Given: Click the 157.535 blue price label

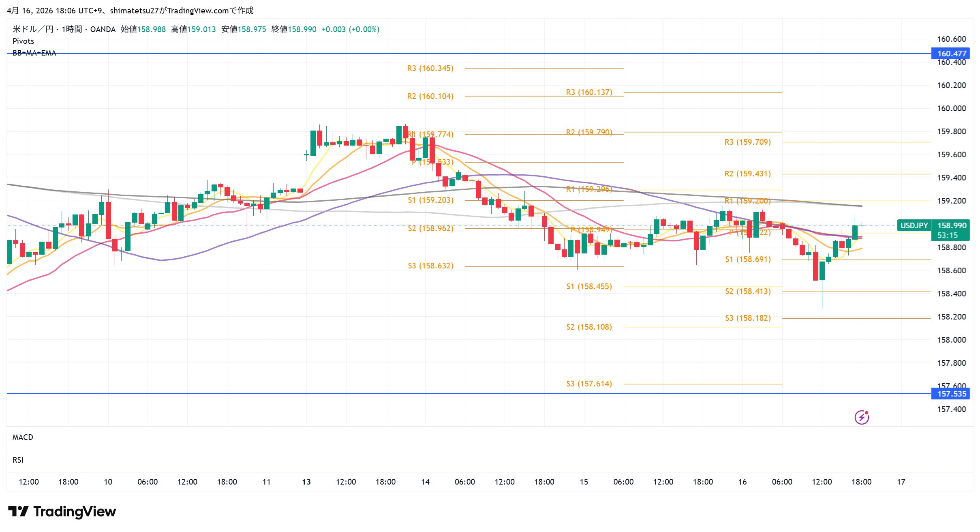Looking at the screenshot, I should 951,394.
